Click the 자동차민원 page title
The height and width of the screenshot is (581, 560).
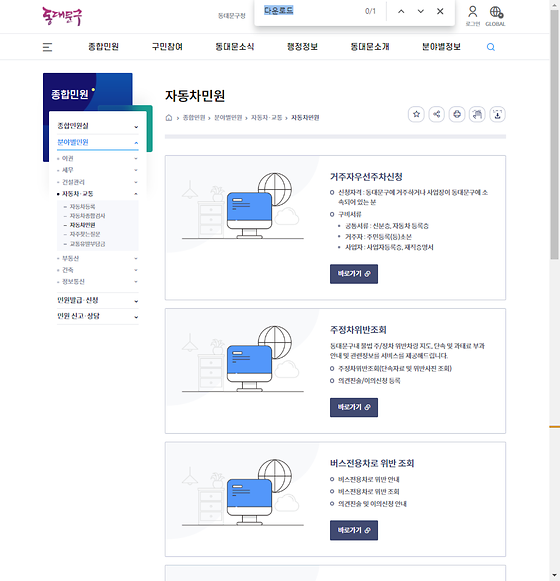coord(195,96)
